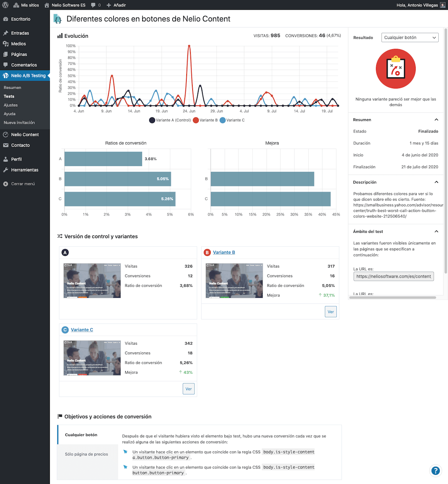448x484 pixels.
Task: Click the red B variant badge
Action: [207, 253]
